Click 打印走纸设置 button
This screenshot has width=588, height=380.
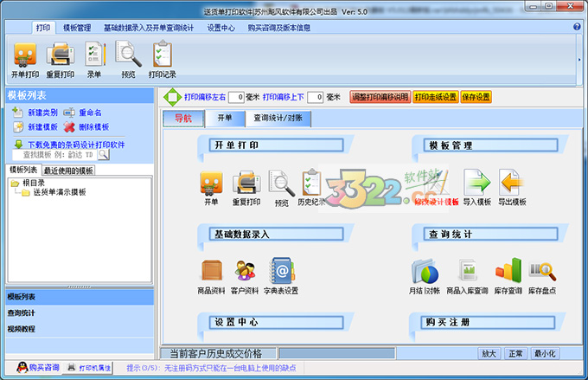coord(435,97)
